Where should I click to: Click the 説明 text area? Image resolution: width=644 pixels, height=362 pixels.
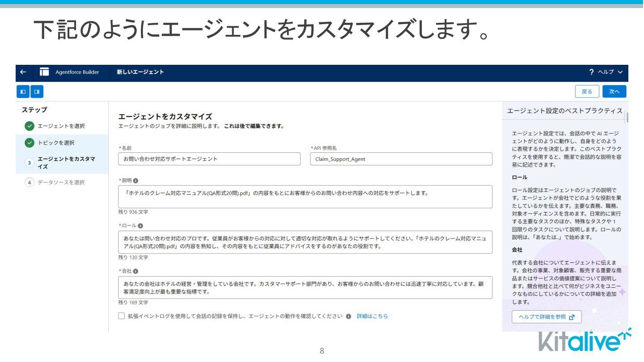[305, 197]
